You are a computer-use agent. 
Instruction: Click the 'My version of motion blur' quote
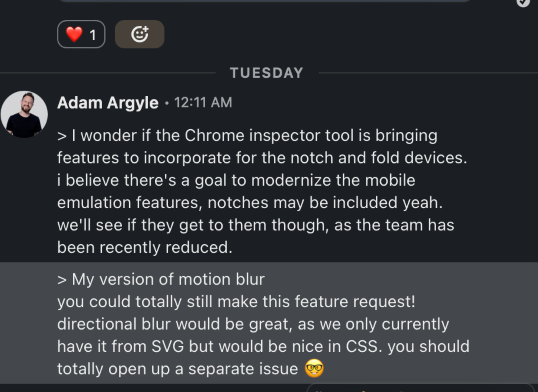[161, 279]
